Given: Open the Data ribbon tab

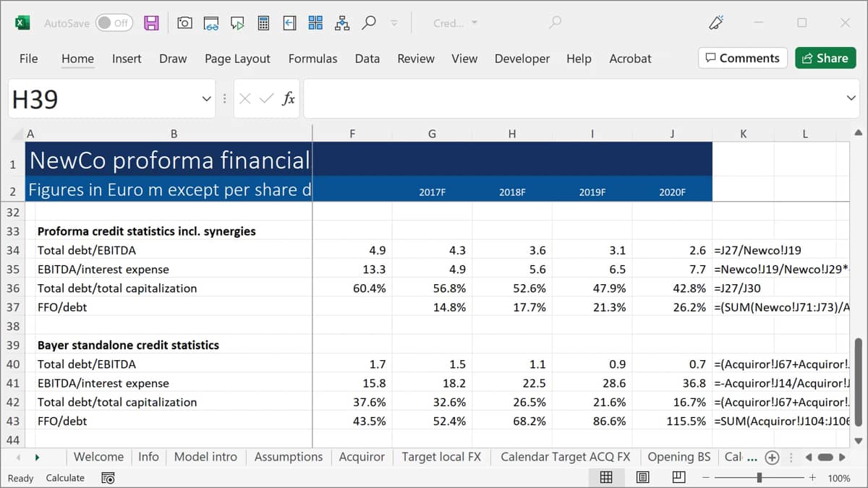Looking at the screenshot, I should point(367,59).
